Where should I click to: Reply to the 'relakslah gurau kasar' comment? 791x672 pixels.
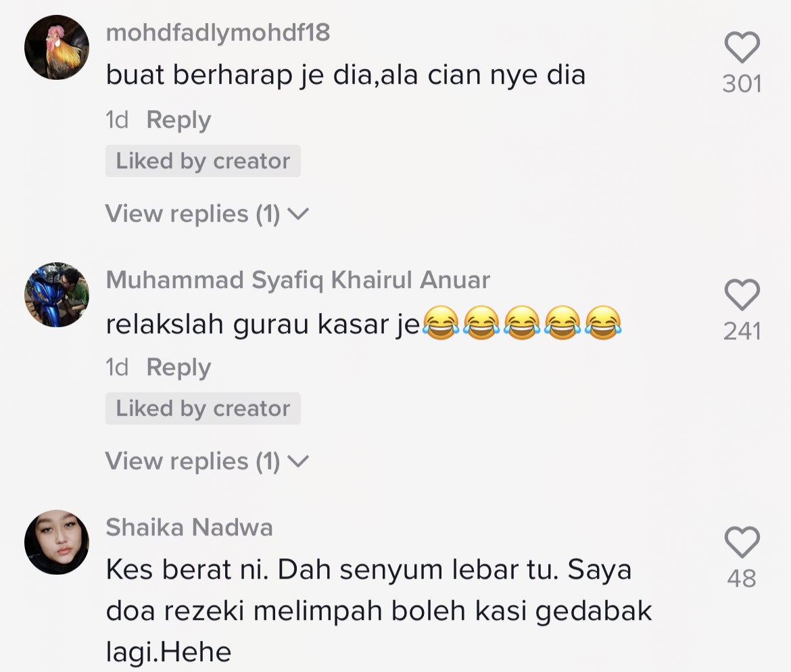pyautogui.click(x=178, y=368)
